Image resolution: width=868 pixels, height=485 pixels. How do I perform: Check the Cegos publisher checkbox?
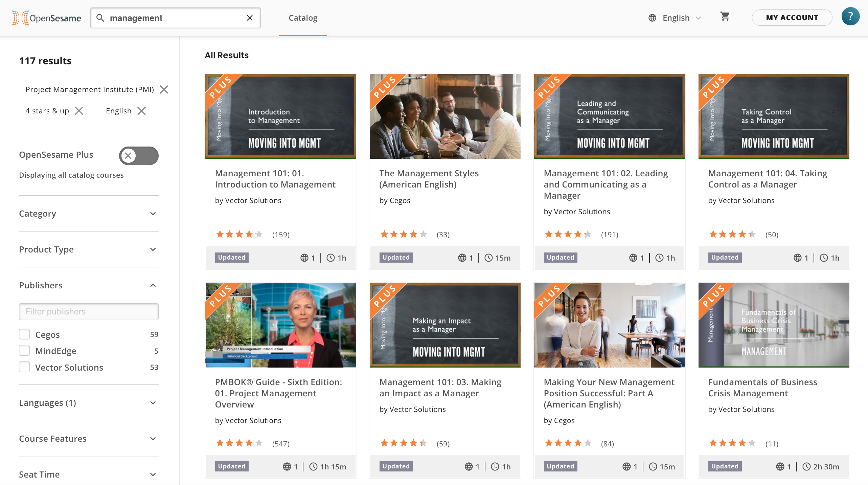pyautogui.click(x=24, y=334)
